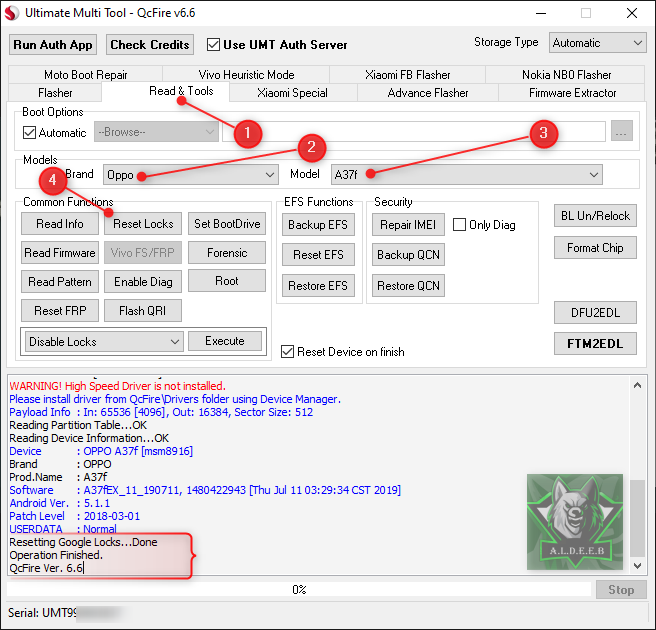The height and width of the screenshot is (630, 656).
Task: Uncheck Automatic boot option checkbox
Action: tap(29, 133)
